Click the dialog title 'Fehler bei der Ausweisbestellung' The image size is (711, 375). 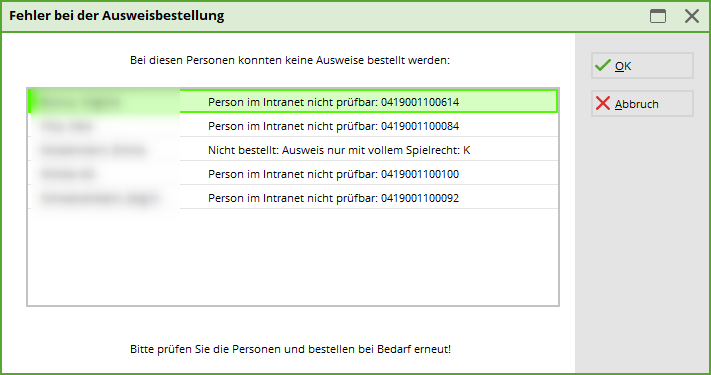point(117,15)
